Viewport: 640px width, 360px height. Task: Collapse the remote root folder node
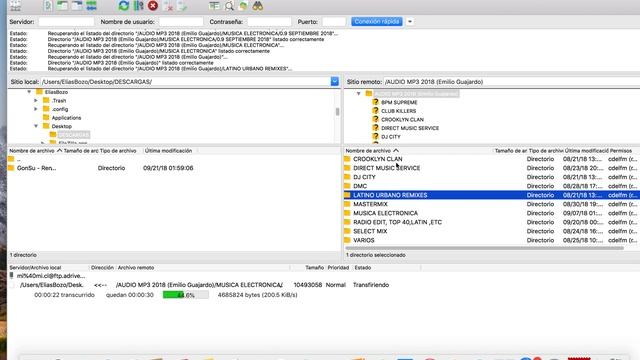[358, 93]
